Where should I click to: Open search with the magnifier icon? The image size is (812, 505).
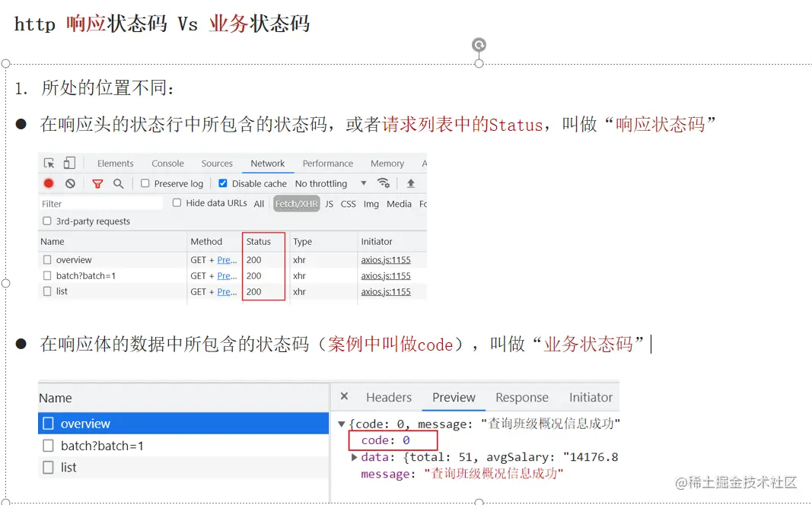click(119, 183)
